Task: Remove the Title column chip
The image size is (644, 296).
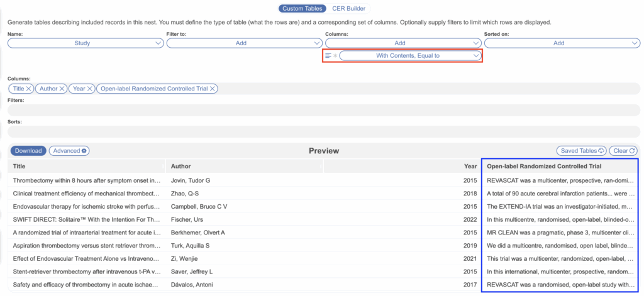Action: 29,89
